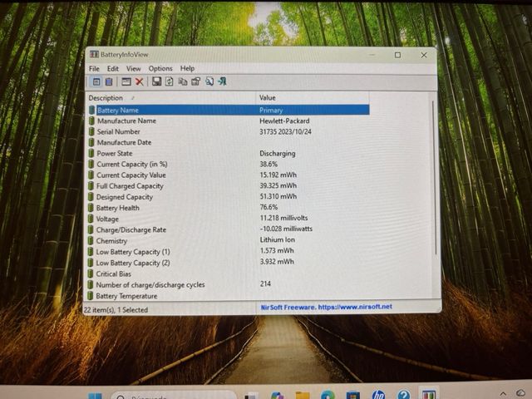532x399 pixels.
Task: Select the Full Charged Capacity row
Action: pyautogui.click(x=229, y=186)
